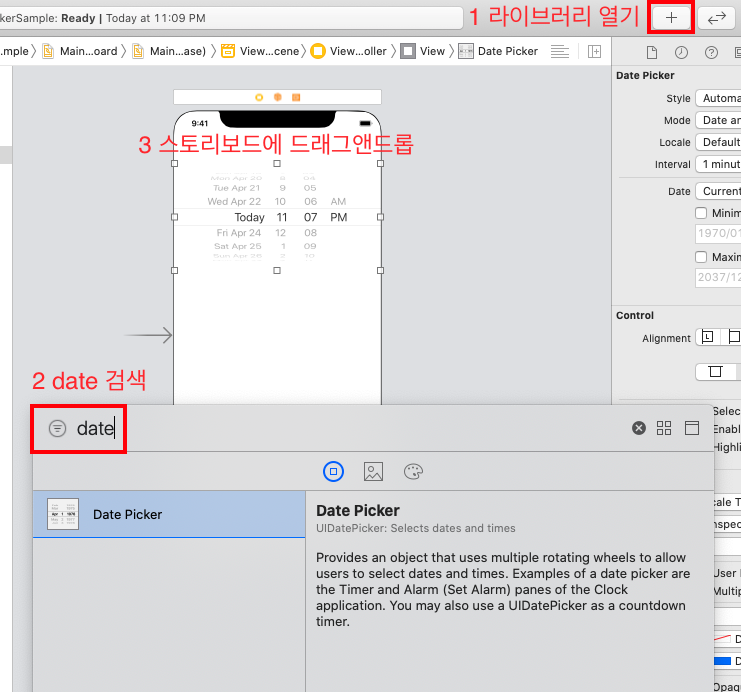Click the storyboard entry point arrow
This screenshot has width=741, height=692.
(x=148, y=335)
